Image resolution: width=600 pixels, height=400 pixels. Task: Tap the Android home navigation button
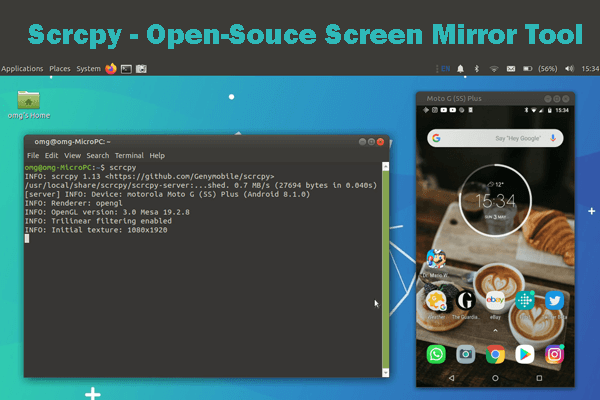[x=495, y=378]
